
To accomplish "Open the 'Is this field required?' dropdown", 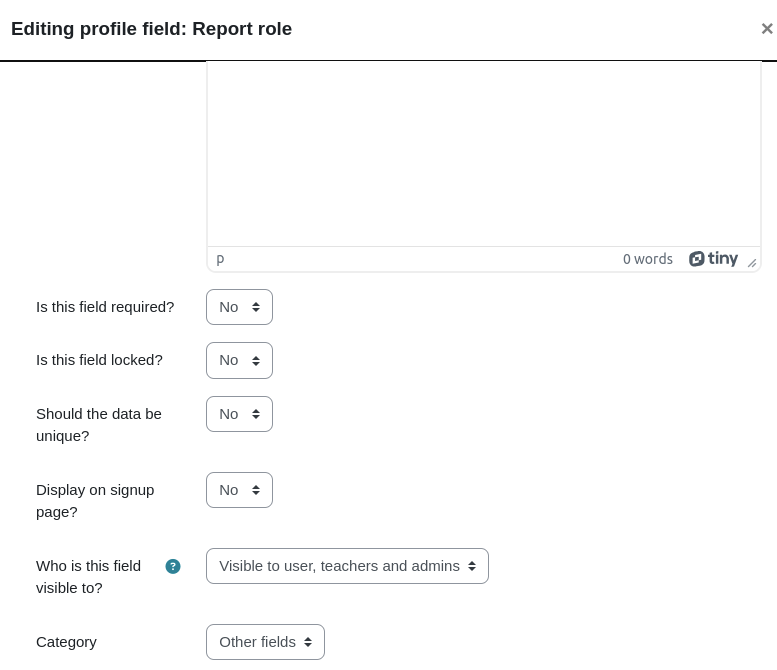I will tap(239, 307).
